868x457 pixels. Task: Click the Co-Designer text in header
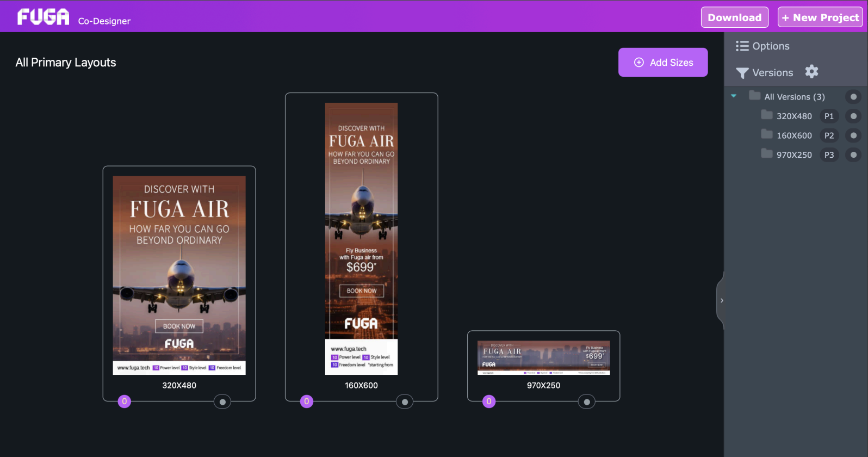pos(104,21)
